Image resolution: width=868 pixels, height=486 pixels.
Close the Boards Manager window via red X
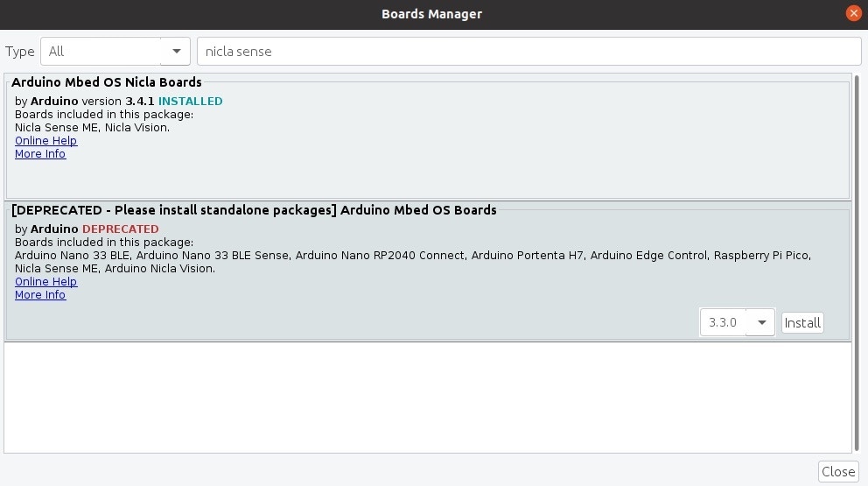(x=853, y=13)
